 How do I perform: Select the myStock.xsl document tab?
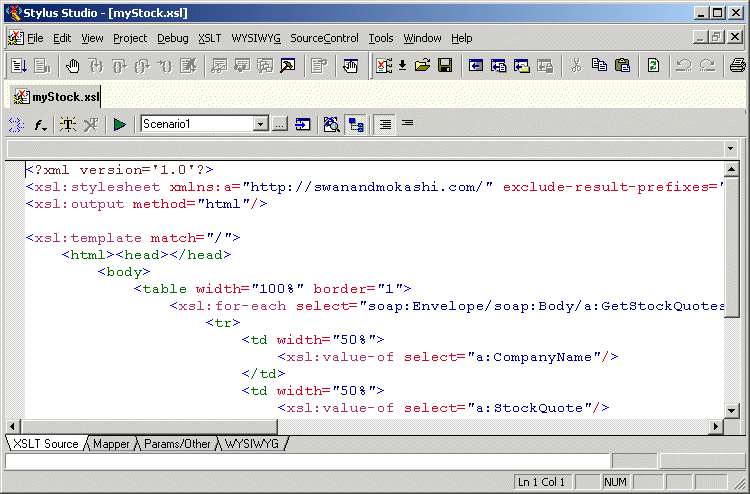57,97
